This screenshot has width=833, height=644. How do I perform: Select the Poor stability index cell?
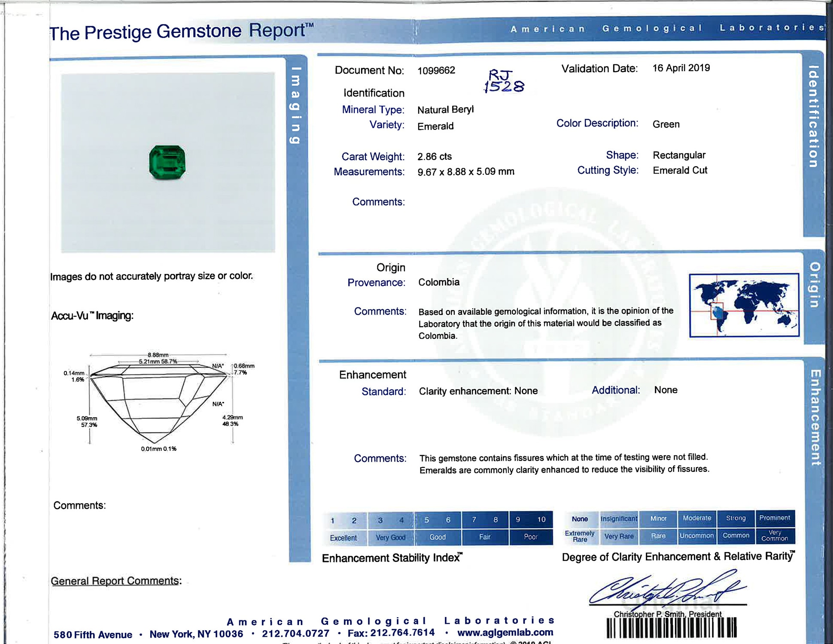pyautogui.click(x=531, y=537)
